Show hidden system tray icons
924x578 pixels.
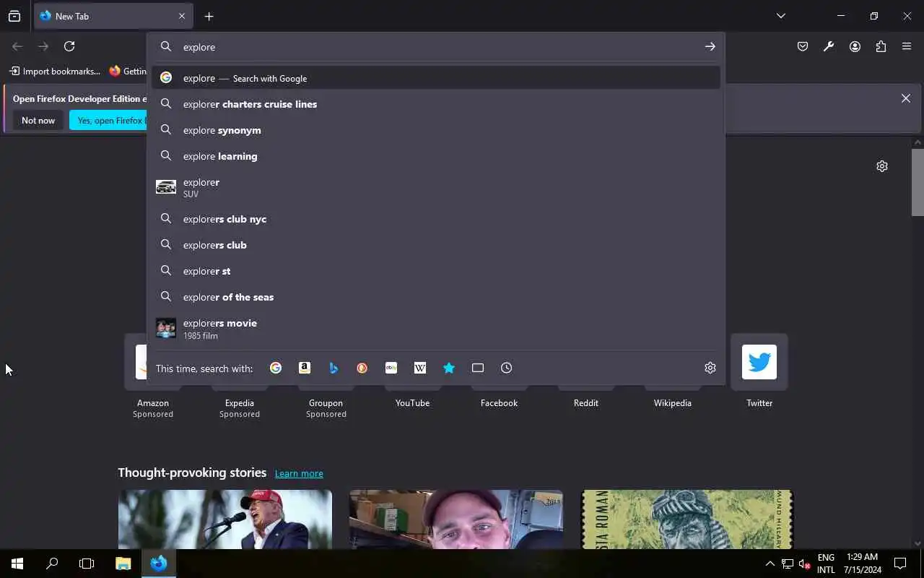point(770,564)
